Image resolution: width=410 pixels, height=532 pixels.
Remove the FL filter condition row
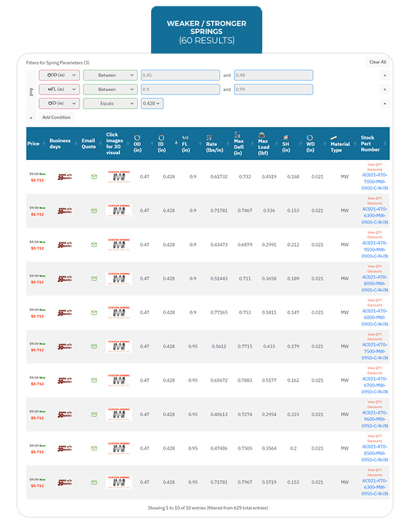(x=385, y=89)
